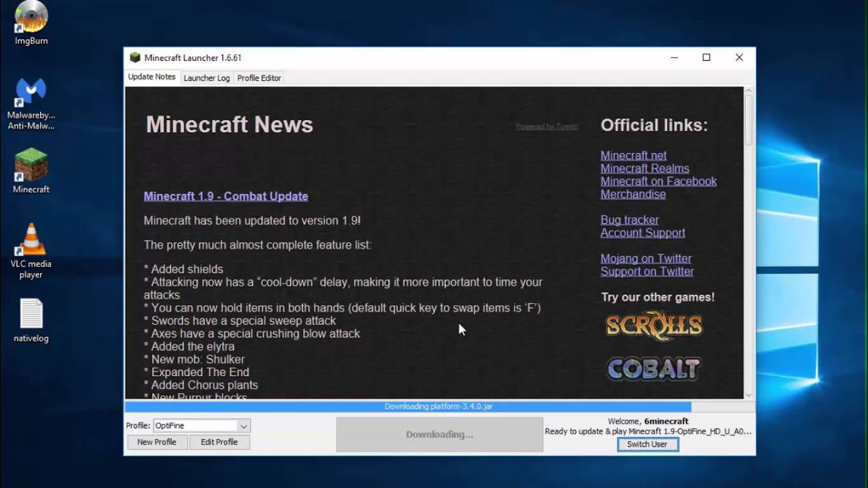Switch to the Update Notes tab
The width and height of the screenshot is (868, 488).
(152, 77)
